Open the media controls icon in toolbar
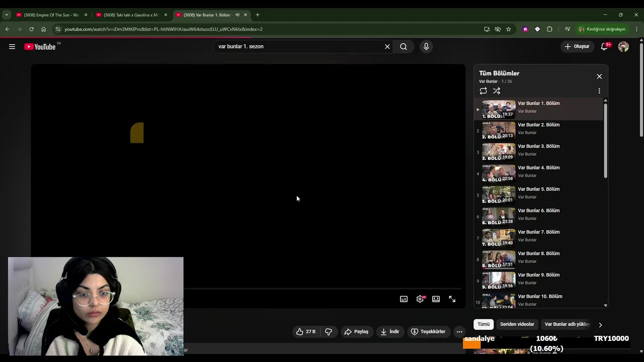Viewport: 644px width, 362px height. coord(568,29)
